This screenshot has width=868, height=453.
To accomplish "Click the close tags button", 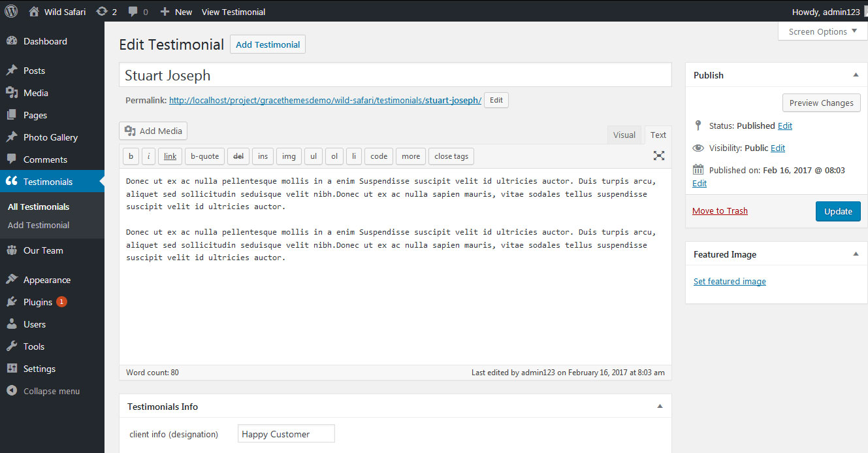I will tap(451, 156).
